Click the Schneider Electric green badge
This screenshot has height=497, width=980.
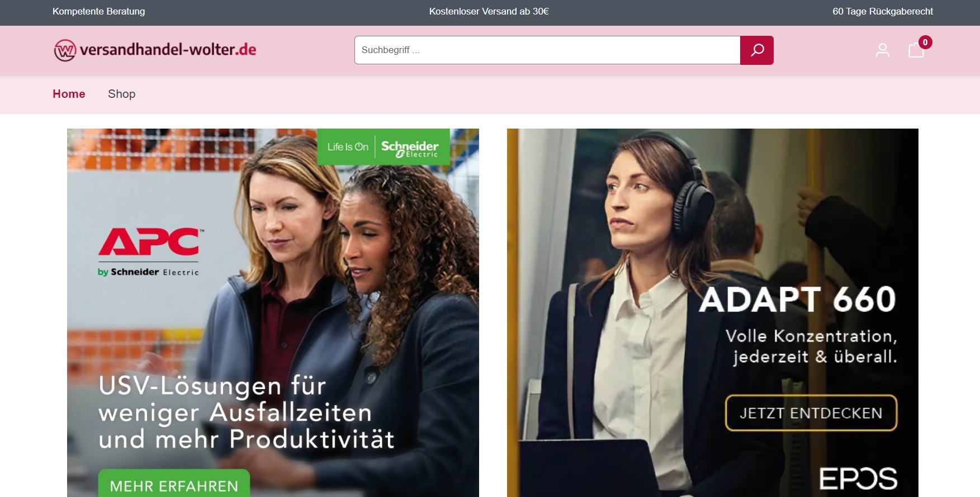pyautogui.click(x=384, y=147)
